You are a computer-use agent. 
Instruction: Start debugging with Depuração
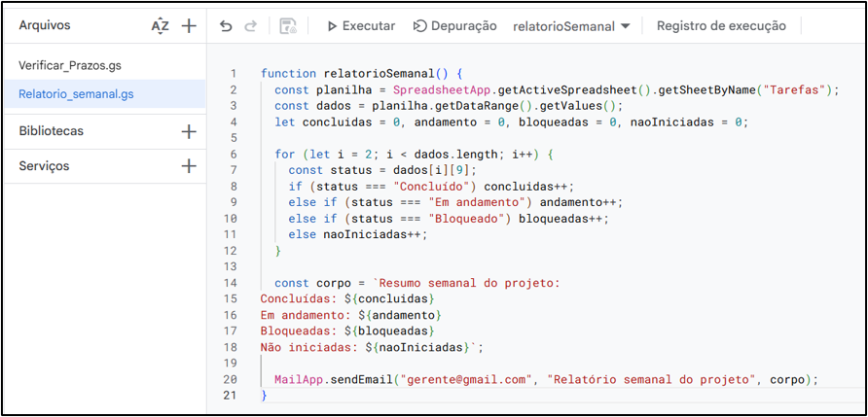pos(455,26)
